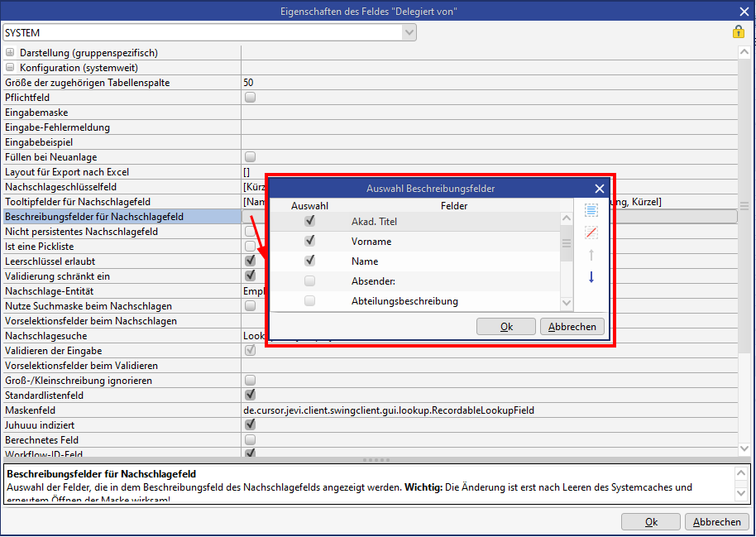Enable the Abteilungsbeschreibung checkbox

pos(309,301)
